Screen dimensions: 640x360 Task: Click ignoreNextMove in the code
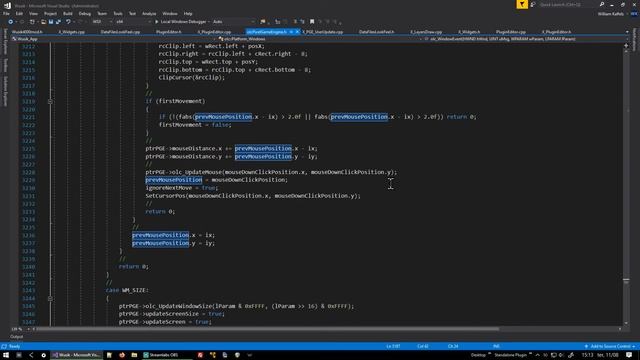click(169, 188)
